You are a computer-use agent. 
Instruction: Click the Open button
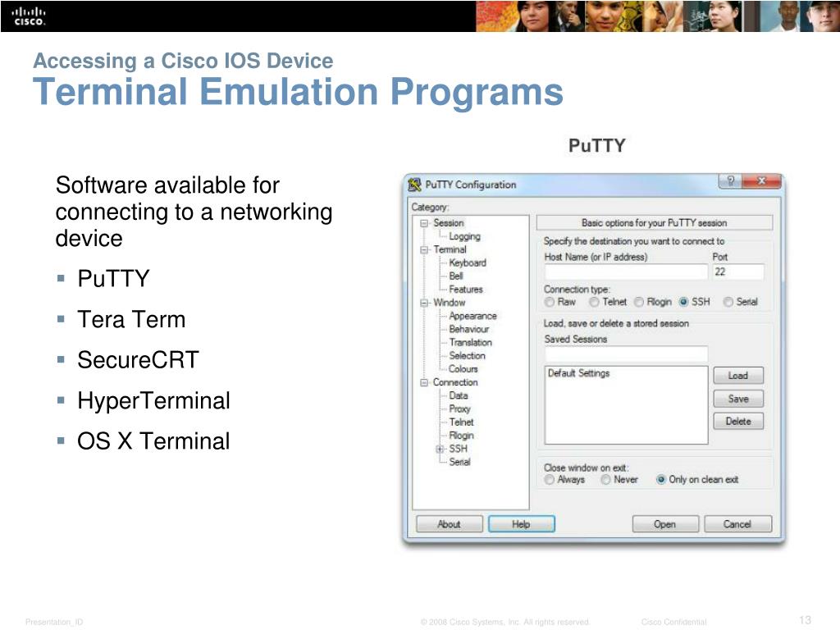(x=665, y=524)
